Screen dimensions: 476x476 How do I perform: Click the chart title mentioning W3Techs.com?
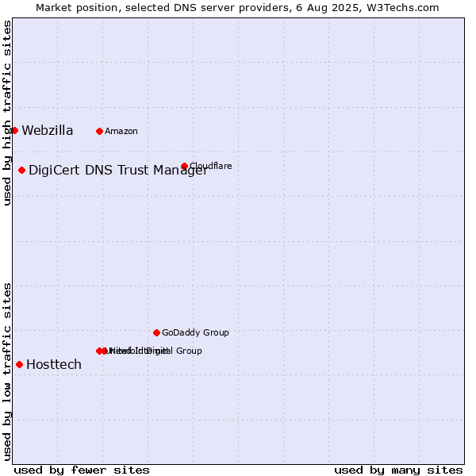point(237,8)
